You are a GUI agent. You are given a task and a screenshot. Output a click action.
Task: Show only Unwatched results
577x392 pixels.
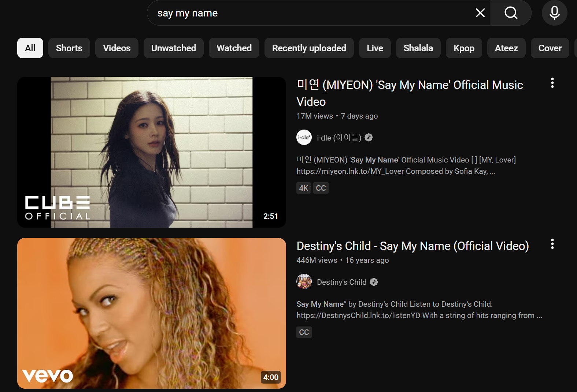pos(174,48)
